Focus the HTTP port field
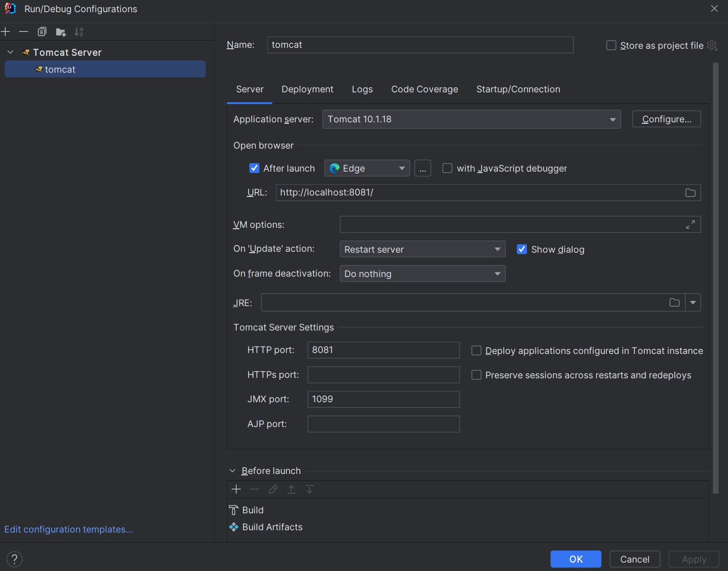This screenshot has height=571, width=728. tap(383, 350)
